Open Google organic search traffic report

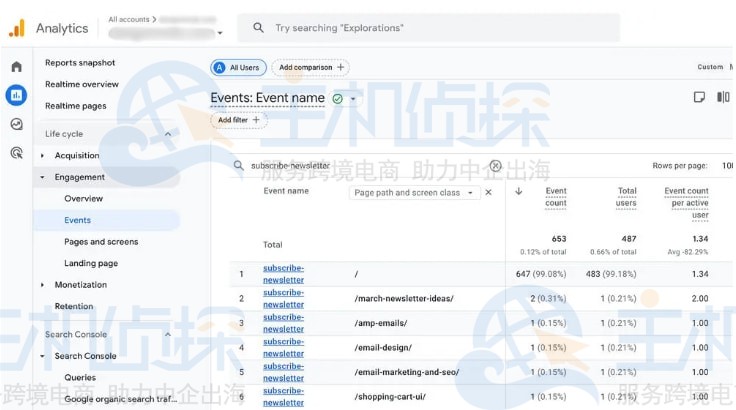pos(121,399)
